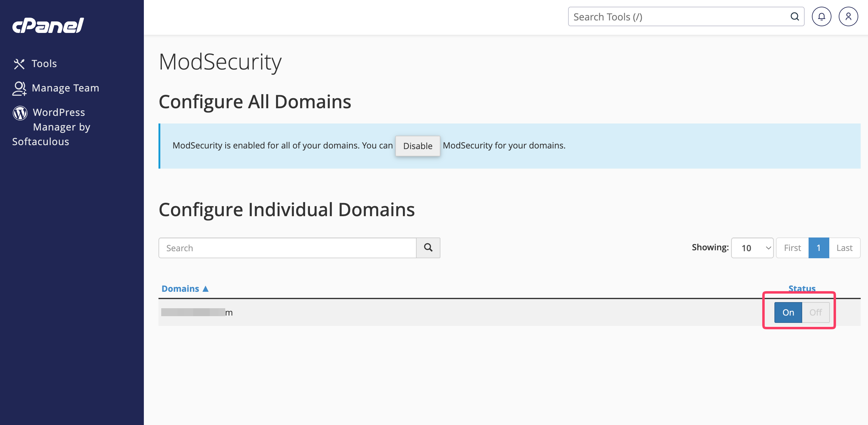Switch domain ModSecurity to Off
Screen dimensions: 868x425
click(816, 312)
